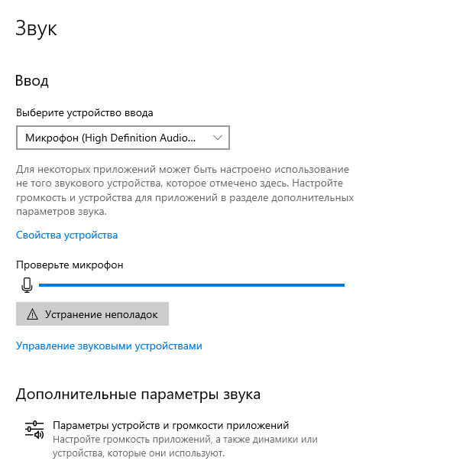
Task: Click the Выберите устройство ввода label
Action: pos(84,112)
